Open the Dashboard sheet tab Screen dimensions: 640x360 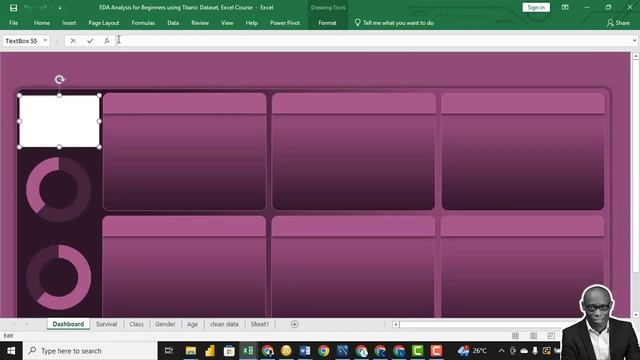pyautogui.click(x=68, y=324)
